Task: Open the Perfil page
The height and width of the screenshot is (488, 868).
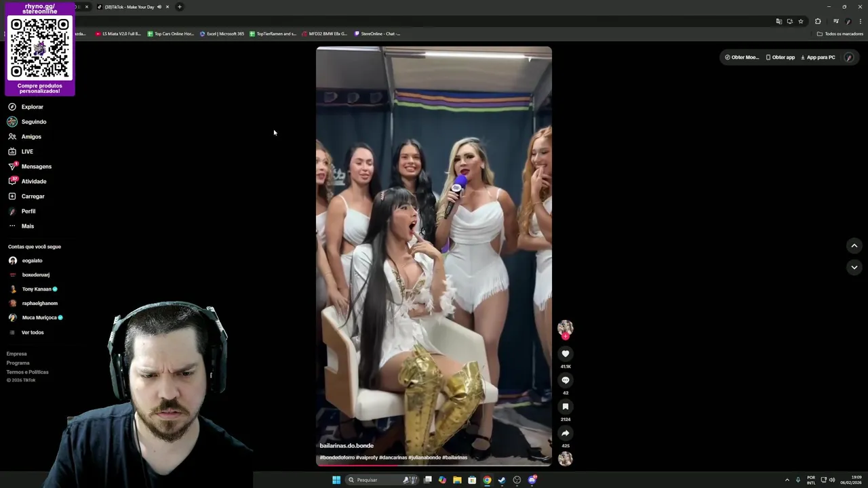Action: pos(22,211)
